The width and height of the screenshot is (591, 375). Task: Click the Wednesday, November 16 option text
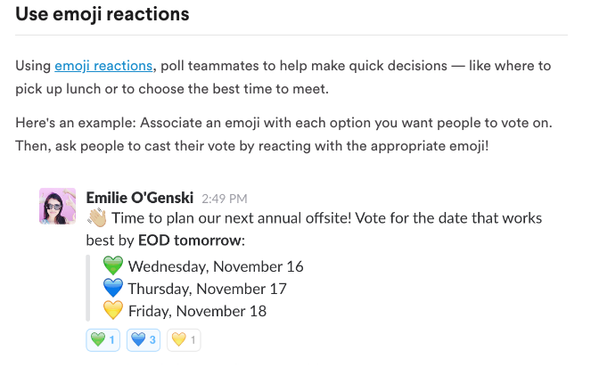click(x=216, y=266)
